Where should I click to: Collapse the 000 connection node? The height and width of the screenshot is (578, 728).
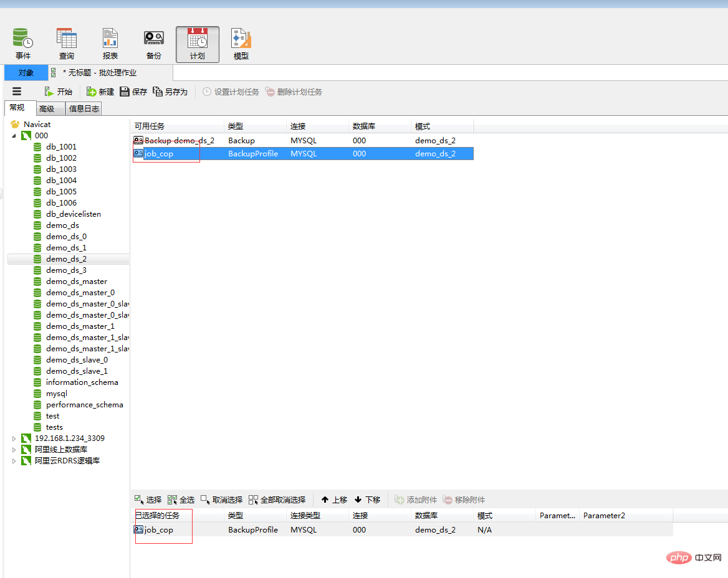(x=14, y=136)
